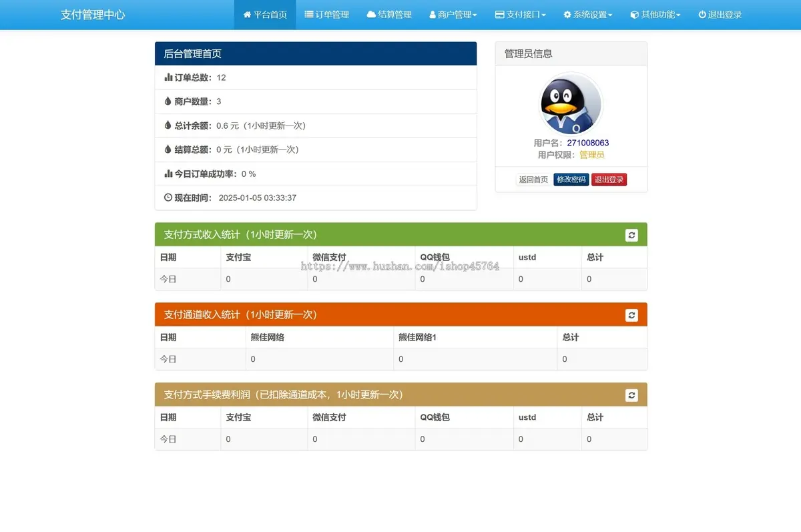Click refresh icon in fee profit panel header
801x532 pixels.
[x=631, y=395]
